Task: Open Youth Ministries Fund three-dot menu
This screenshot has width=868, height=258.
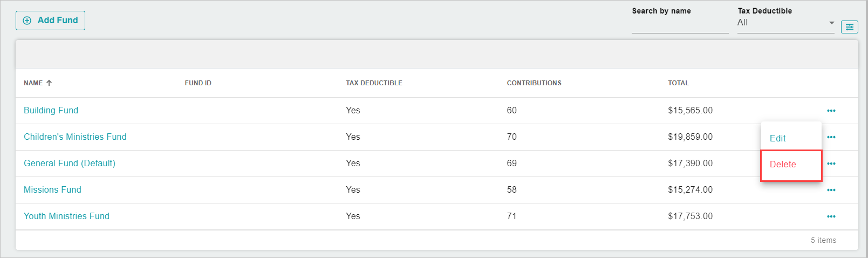Action: pos(831,216)
